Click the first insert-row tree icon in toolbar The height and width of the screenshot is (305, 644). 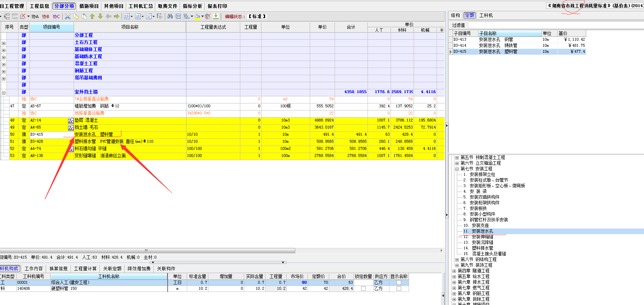[x=7, y=16]
